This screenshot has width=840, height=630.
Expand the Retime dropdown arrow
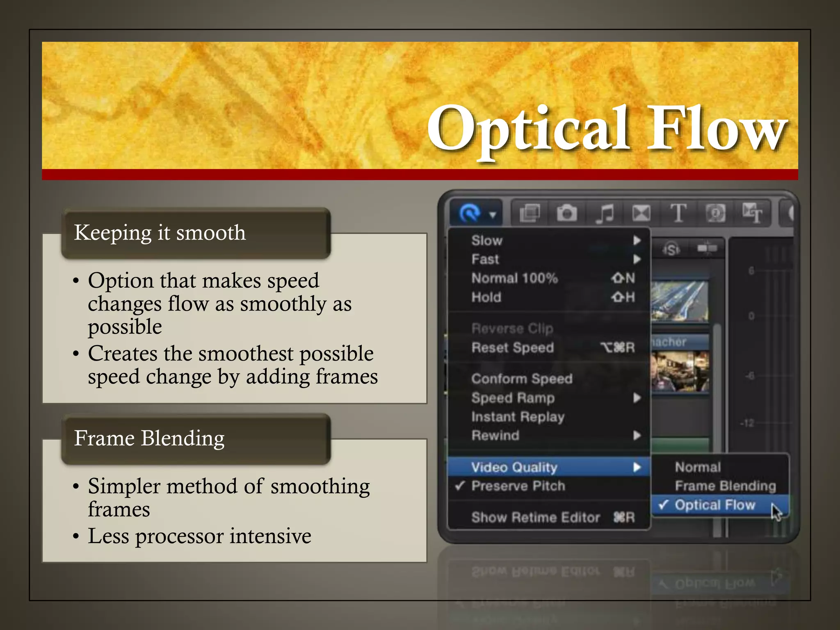coord(493,215)
